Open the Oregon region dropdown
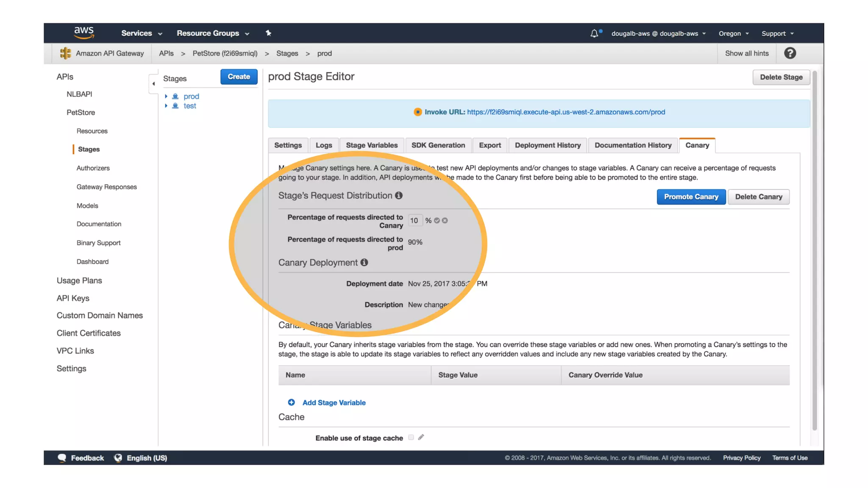This screenshot has height=488, width=868. point(734,33)
